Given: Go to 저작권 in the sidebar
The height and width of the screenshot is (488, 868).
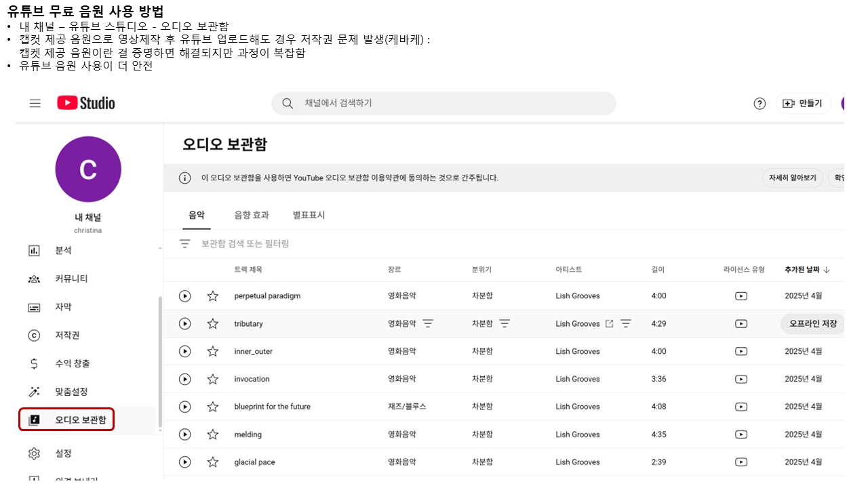Looking at the screenshot, I should pyautogui.click(x=63, y=335).
